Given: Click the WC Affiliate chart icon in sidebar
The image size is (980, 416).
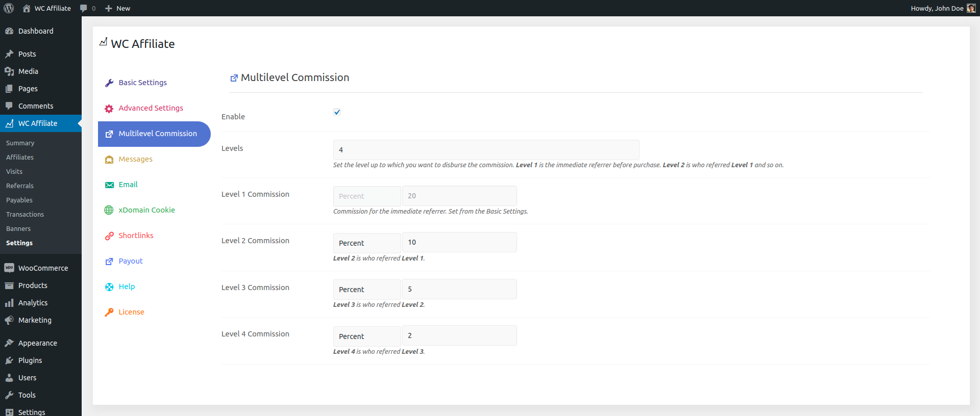Looking at the screenshot, I should click(x=9, y=123).
